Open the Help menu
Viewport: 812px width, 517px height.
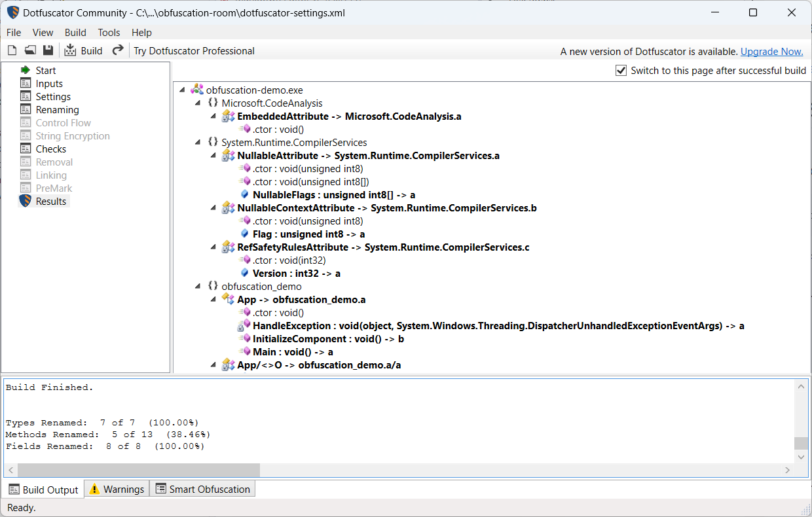tap(141, 32)
